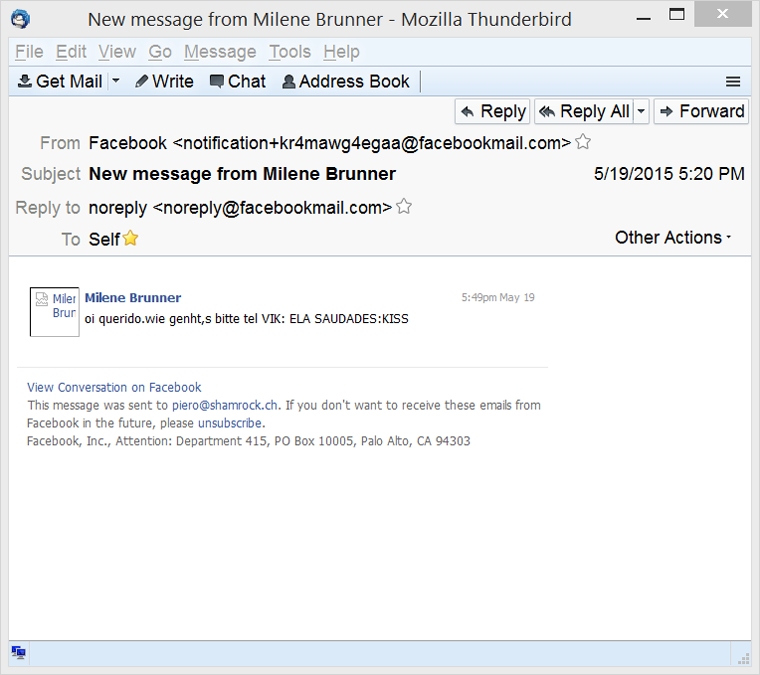The height and width of the screenshot is (675, 760).
Task: Forward this message
Action: pos(701,111)
